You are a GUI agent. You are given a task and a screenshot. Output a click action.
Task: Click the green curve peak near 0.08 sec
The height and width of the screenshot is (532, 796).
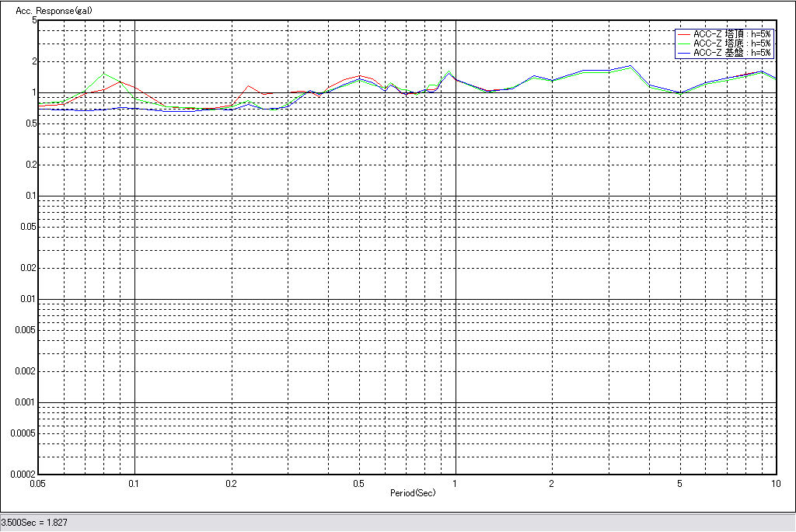[x=105, y=75]
